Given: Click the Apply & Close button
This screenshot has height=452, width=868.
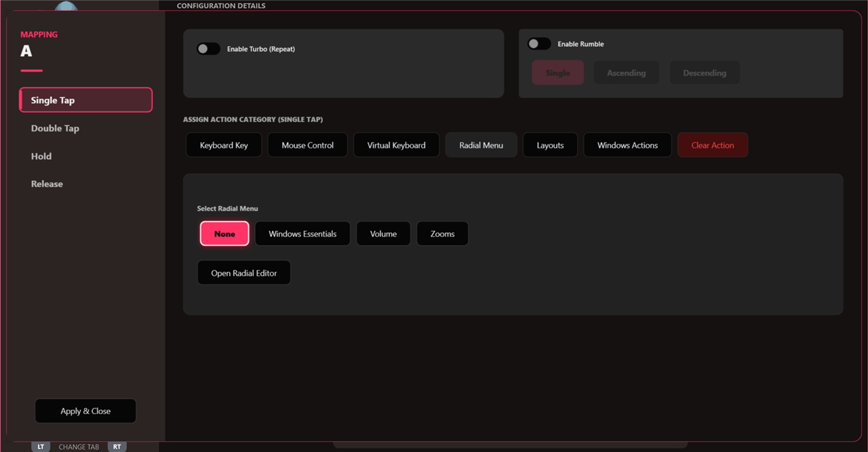Looking at the screenshot, I should coord(85,411).
